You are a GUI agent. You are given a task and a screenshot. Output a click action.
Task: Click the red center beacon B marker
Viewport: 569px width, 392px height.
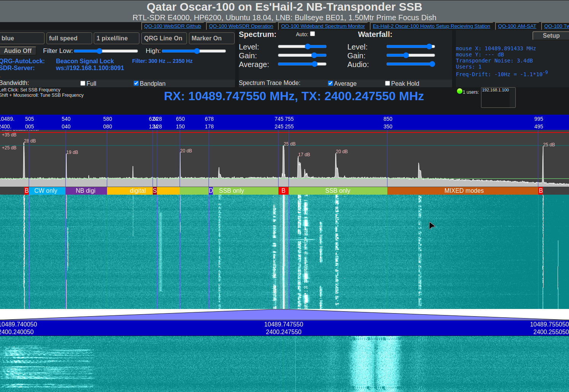click(x=283, y=191)
